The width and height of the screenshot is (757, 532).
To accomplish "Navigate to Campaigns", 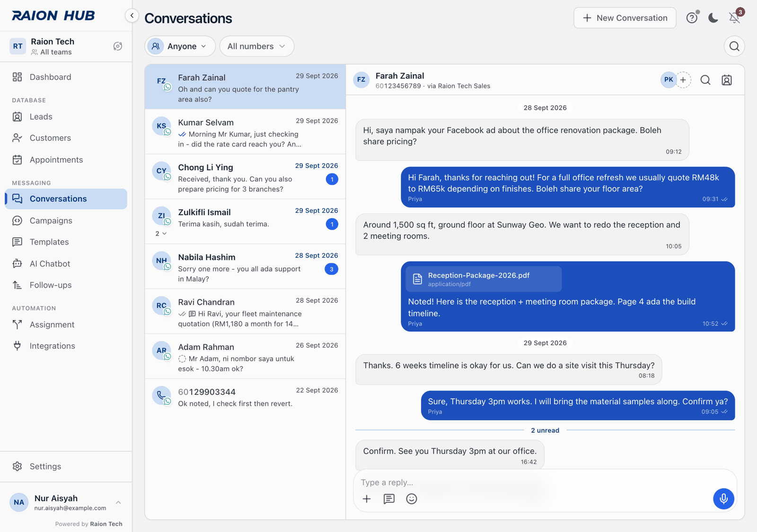I will 66,220.
